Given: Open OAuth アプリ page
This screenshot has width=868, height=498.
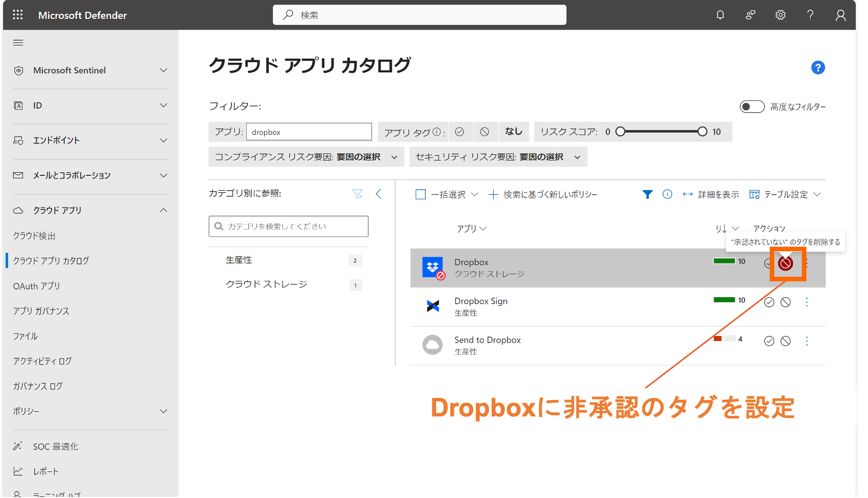Looking at the screenshot, I should (36, 286).
